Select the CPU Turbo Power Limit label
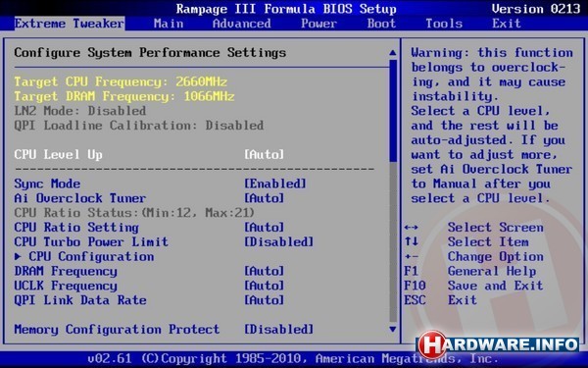 click(x=91, y=241)
